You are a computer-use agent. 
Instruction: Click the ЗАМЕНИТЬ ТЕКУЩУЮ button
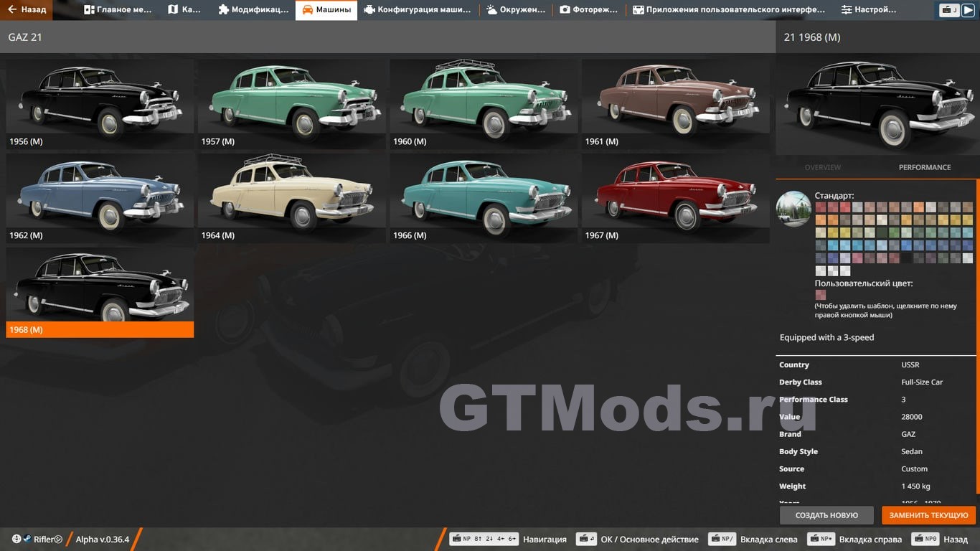point(928,515)
